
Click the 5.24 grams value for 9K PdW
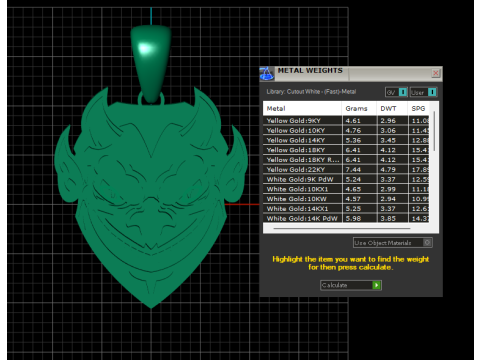(x=353, y=179)
